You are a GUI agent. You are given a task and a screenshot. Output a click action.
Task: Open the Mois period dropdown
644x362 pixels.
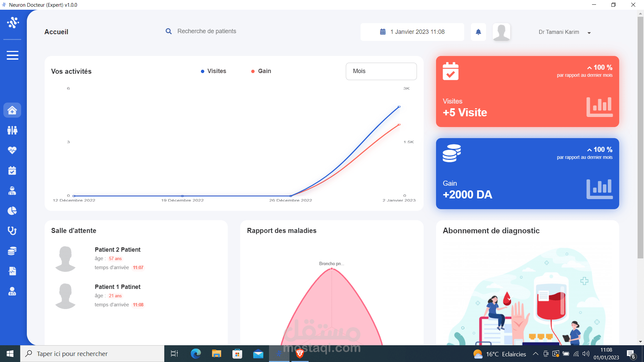click(381, 71)
